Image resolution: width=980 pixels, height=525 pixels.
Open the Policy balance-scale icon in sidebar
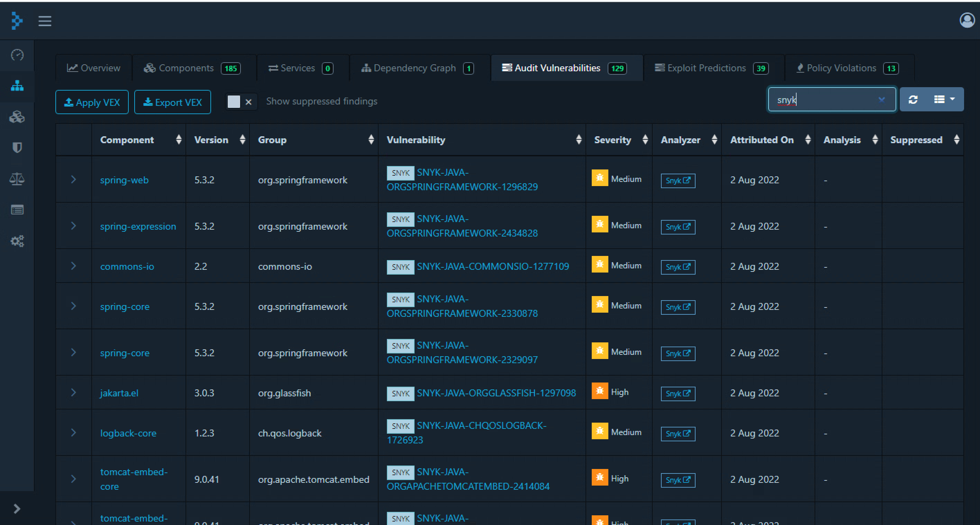[17, 179]
